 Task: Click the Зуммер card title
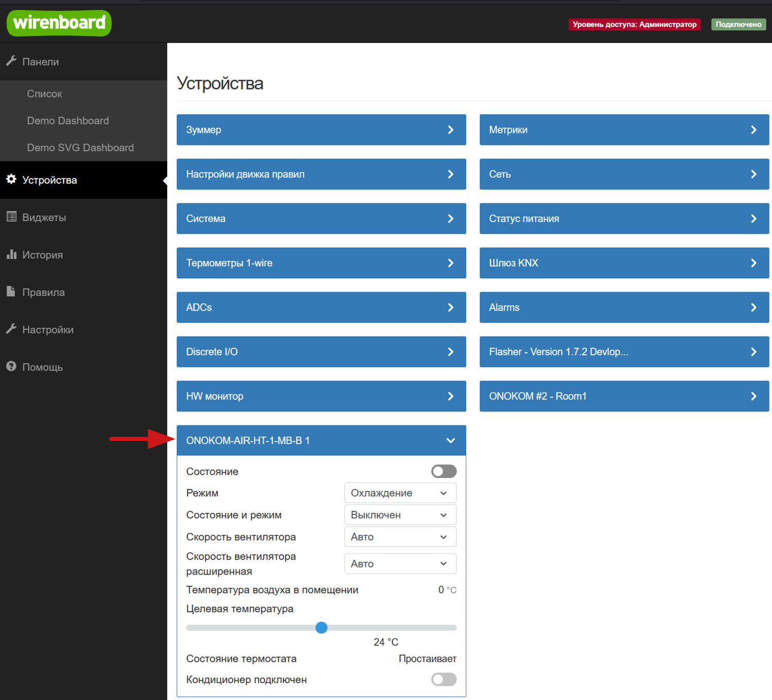[x=204, y=130]
